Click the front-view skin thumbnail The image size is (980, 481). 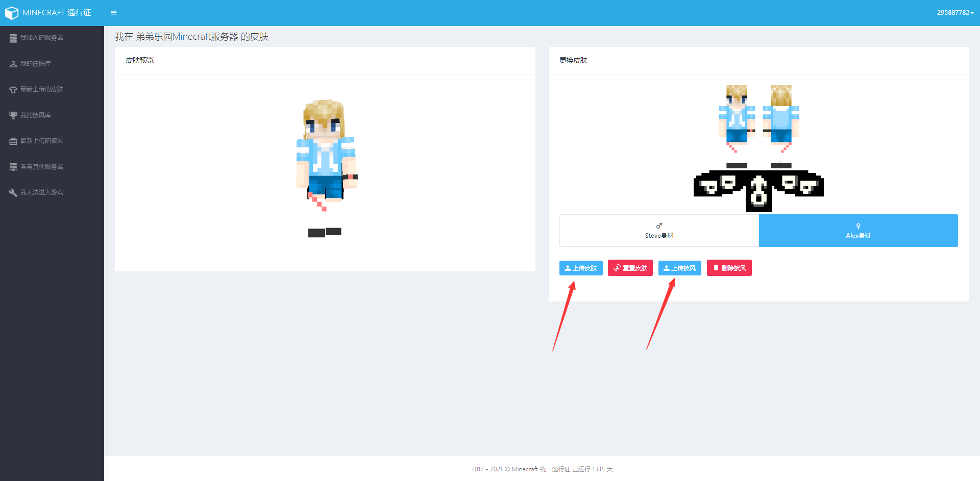(737, 126)
